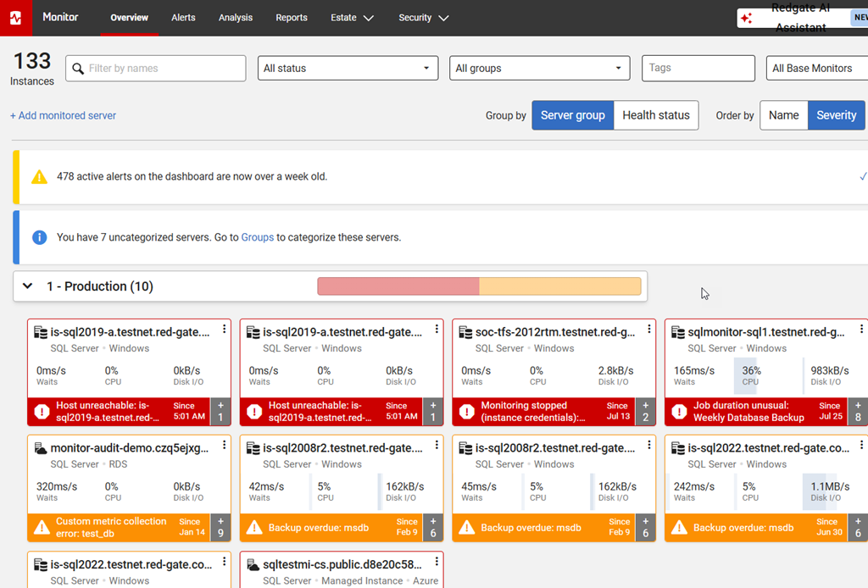Viewport: 868px width, 588px height.
Task: Click the 1.1MB/s Disk I/O value
Action: tap(830, 487)
